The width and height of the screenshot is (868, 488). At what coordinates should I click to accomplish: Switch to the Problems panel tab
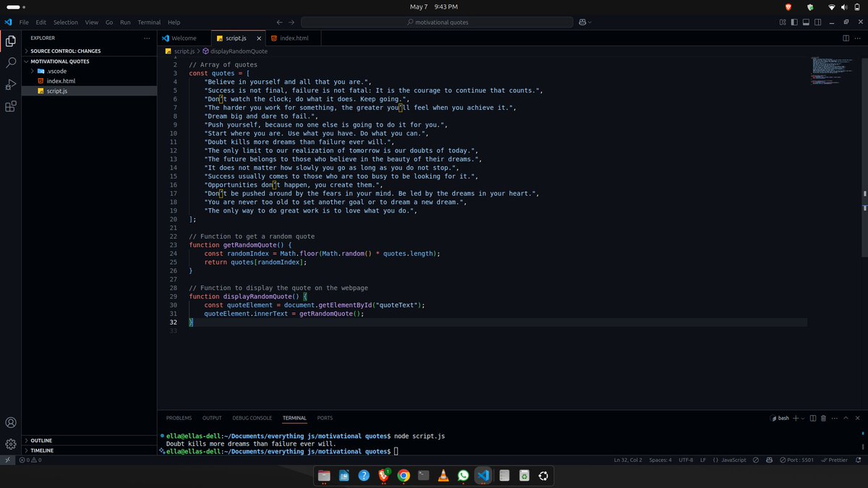click(x=179, y=418)
